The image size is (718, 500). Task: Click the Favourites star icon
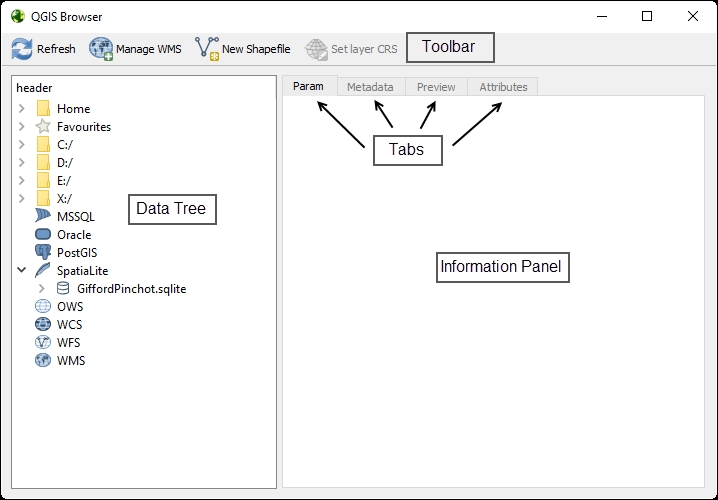coord(43,126)
